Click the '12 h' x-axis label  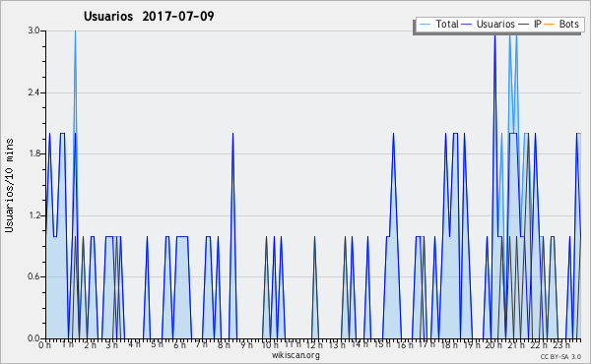(x=314, y=345)
